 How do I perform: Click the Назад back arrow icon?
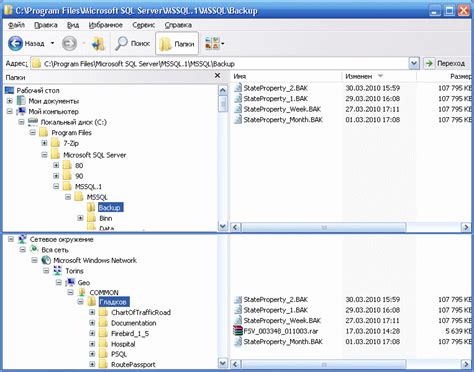point(15,43)
